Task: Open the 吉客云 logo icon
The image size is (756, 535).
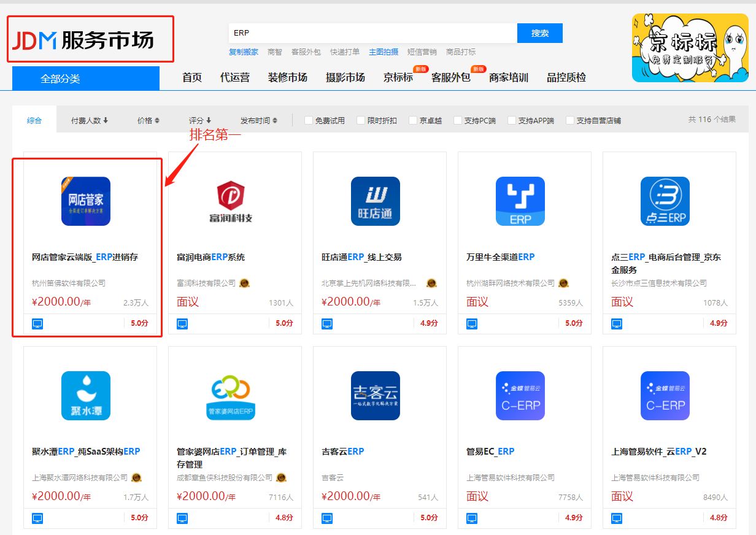Action: [x=376, y=396]
